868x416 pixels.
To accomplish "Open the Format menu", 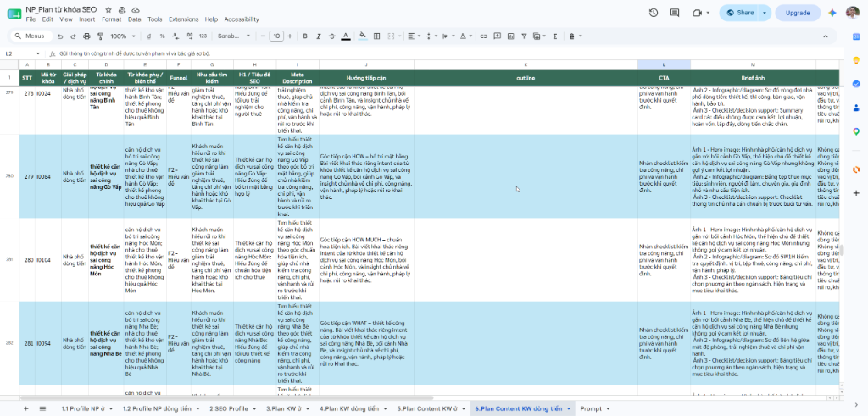I will (x=111, y=19).
